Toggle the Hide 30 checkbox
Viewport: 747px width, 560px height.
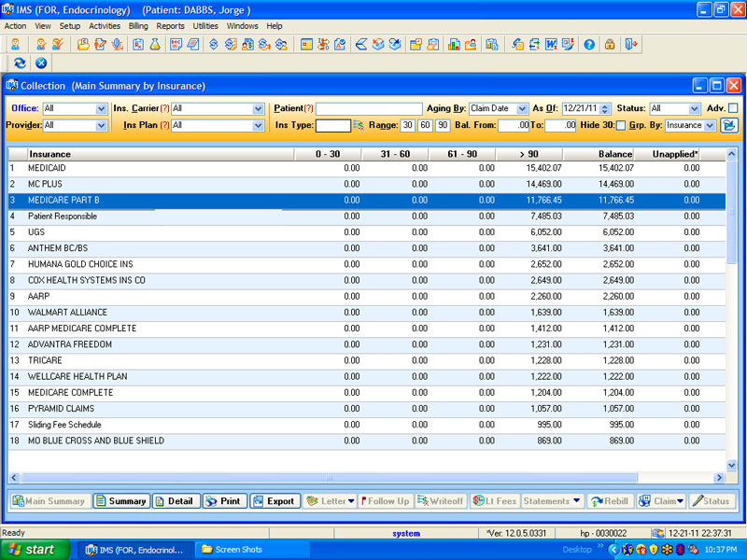(x=621, y=125)
